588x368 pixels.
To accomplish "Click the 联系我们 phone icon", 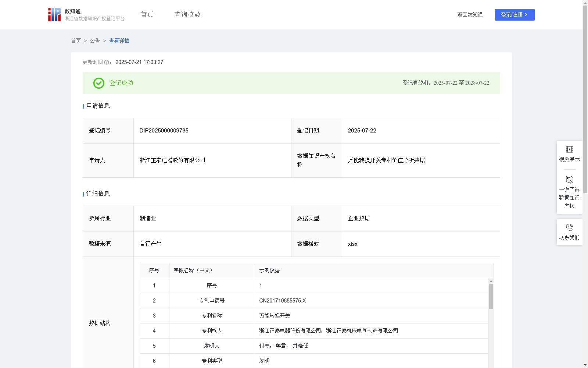I will pos(569,227).
